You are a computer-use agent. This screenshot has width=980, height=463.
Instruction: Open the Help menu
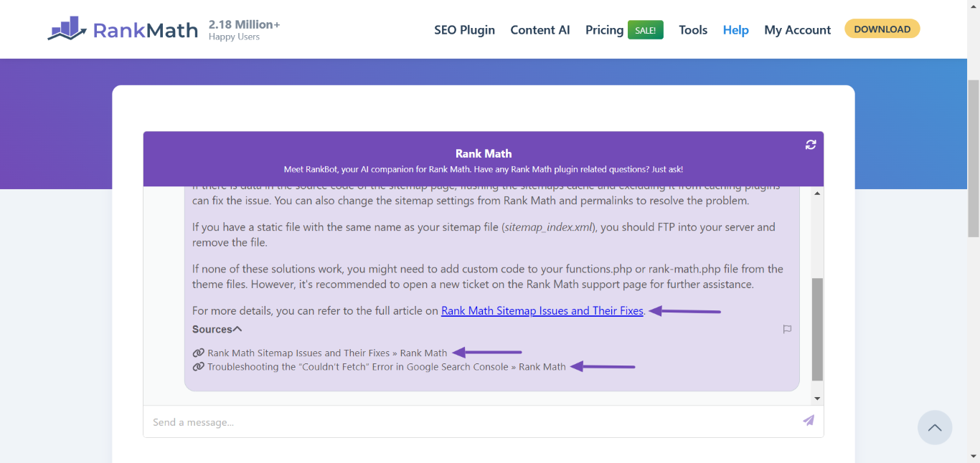point(735,29)
